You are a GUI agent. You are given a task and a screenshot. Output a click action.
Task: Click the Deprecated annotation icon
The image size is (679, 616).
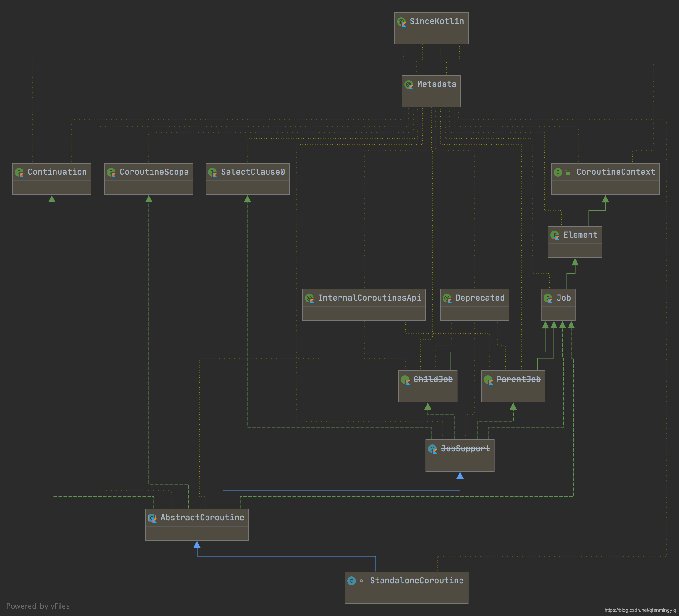coord(447,298)
